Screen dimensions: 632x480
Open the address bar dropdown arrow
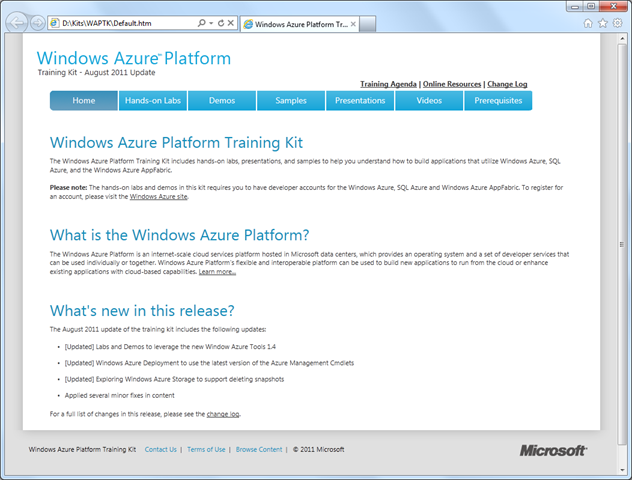pos(211,23)
